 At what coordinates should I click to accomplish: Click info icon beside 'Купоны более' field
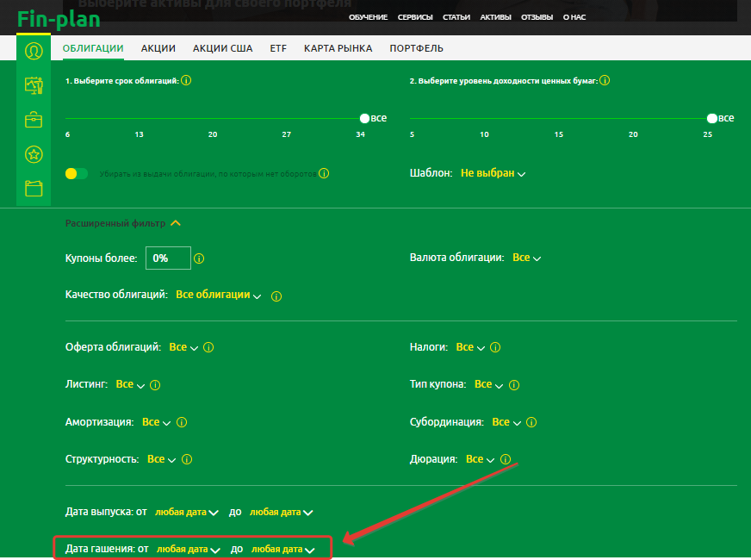point(199,258)
